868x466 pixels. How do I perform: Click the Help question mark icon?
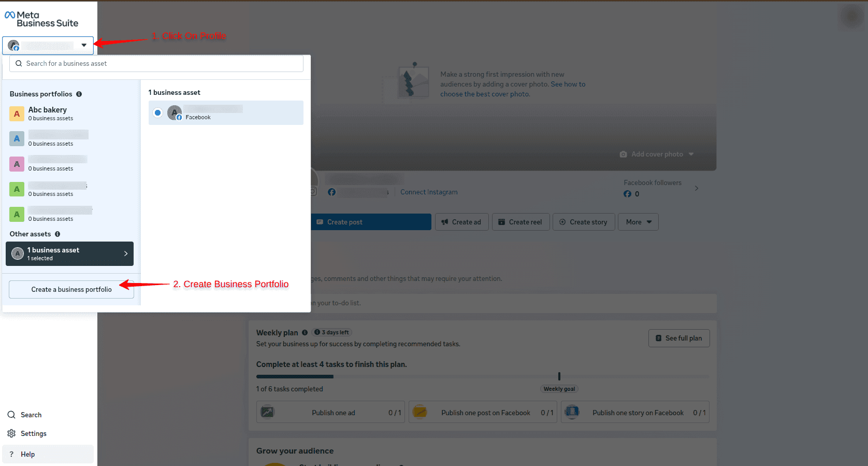click(x=11, y=454)
